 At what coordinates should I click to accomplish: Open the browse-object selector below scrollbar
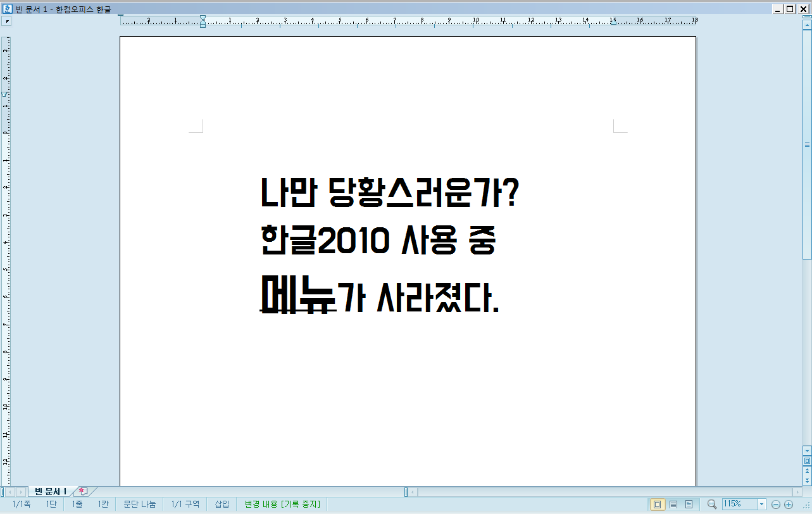pyautogui.click(x=807, y=461)
